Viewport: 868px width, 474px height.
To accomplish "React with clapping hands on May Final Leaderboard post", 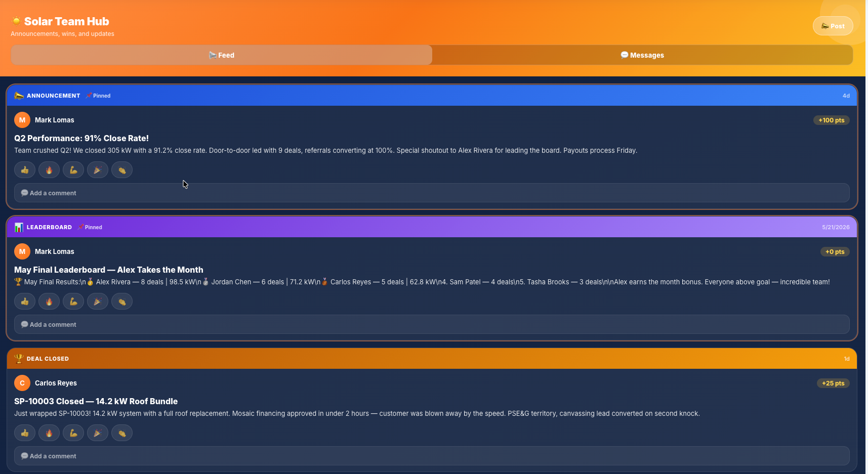I will [x=122, y=301].
